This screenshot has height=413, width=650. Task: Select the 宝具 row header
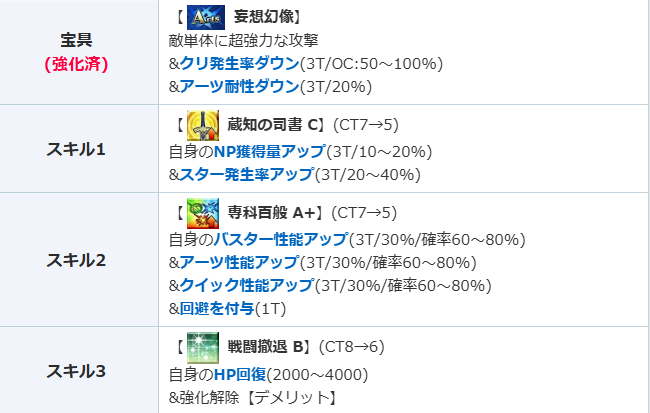[76, 42]
